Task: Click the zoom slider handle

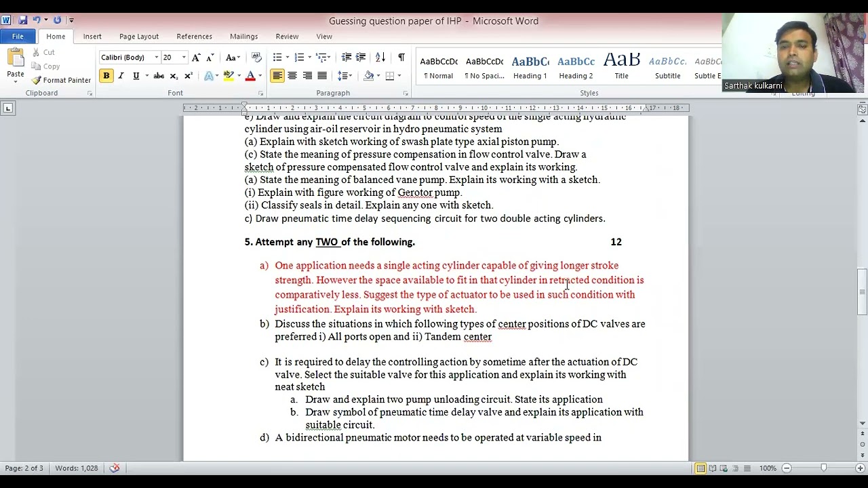Action: [x=823, y=468]
